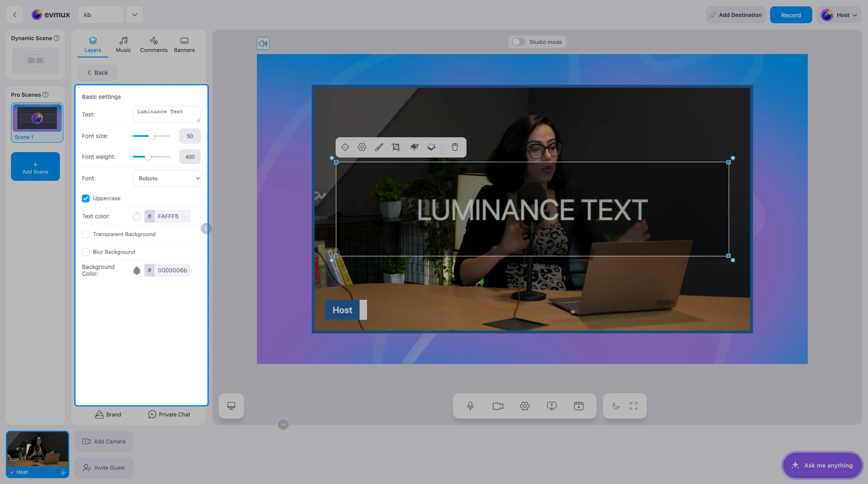Open Dynamic Scene help icon
This screenshot has height=484, width=868.
coord(57,38)
